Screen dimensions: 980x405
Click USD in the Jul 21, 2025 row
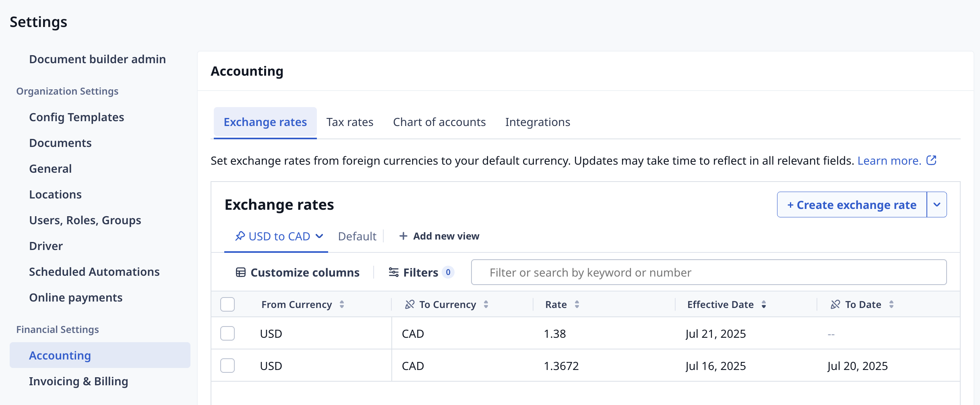point(271,334)
